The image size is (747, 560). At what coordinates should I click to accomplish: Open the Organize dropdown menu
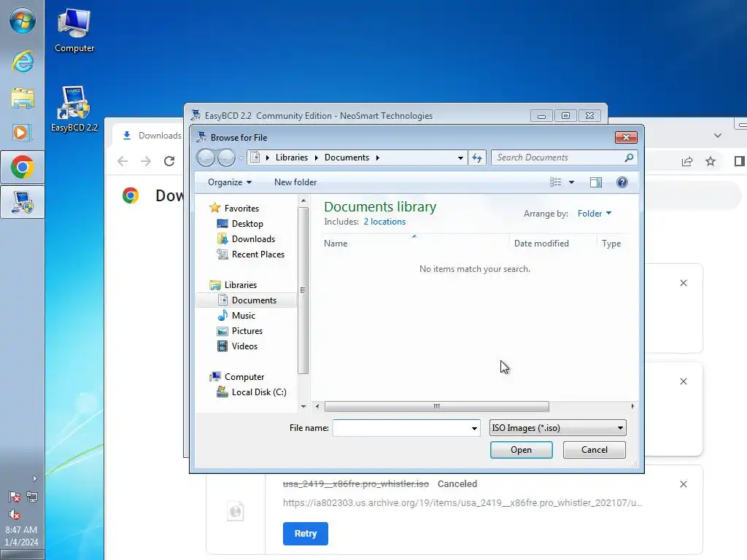click(x=230, y=182)
